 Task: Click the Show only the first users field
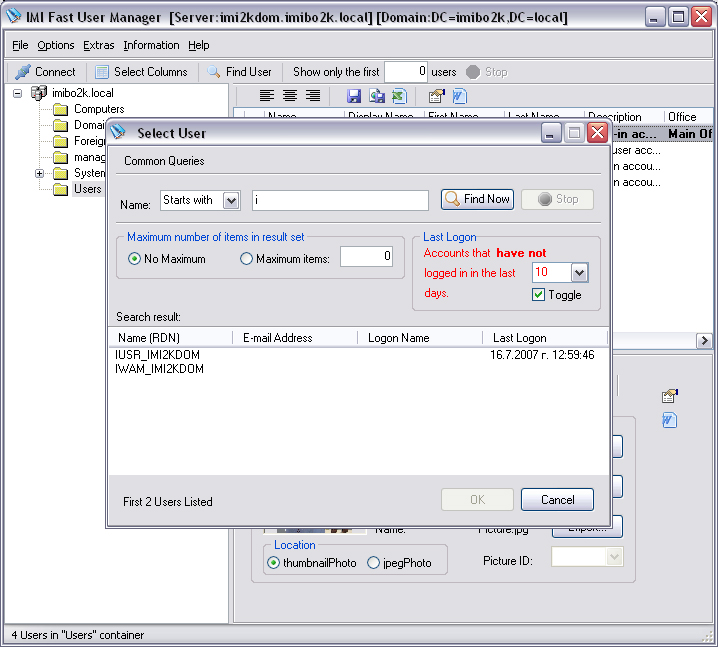pyautogui.click(x=406, y=72)
